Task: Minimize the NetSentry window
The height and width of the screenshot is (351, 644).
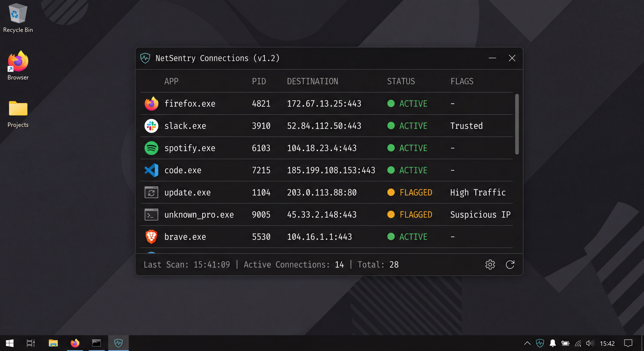Action: tap(492, 58)
